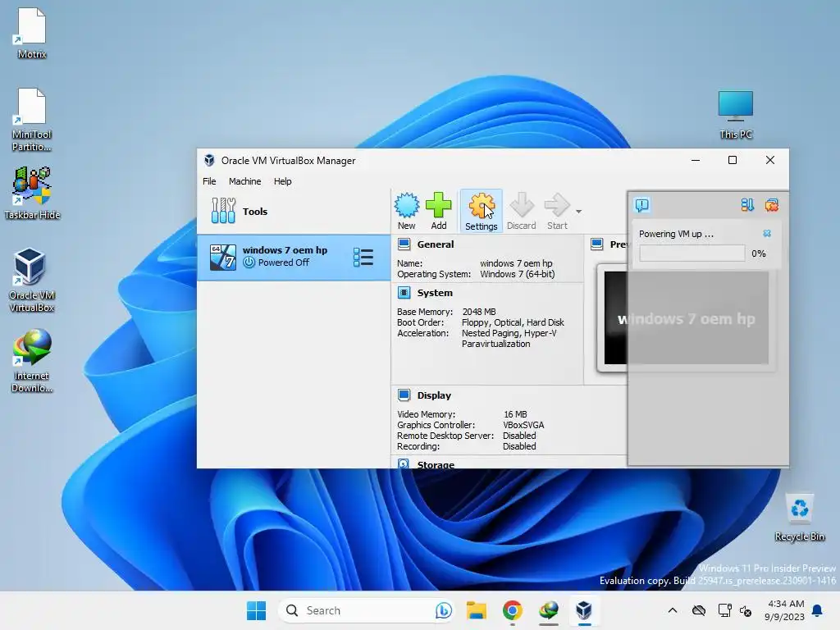Select This PC desktop icon
The image size is (840, 630).
tap(736, 115)
